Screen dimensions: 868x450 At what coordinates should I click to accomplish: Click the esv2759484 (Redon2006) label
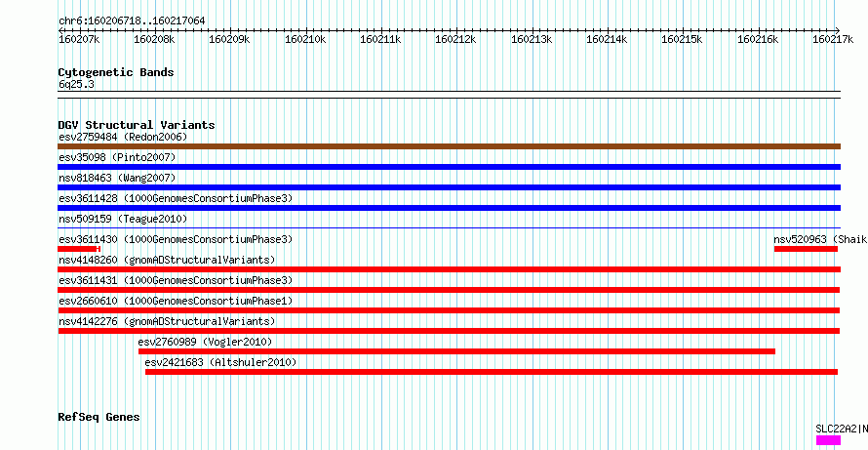pyautogui.click(x=123, y=137)
